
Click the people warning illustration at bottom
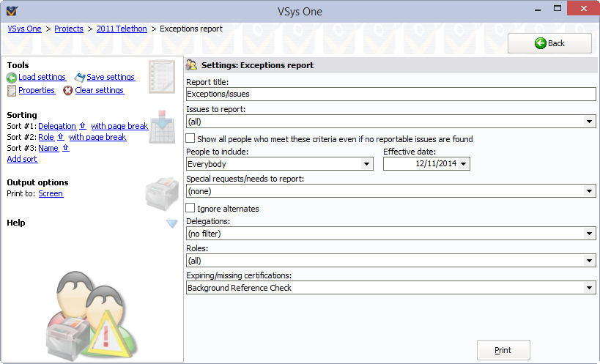pyautogui.click(x=92, y=316)
